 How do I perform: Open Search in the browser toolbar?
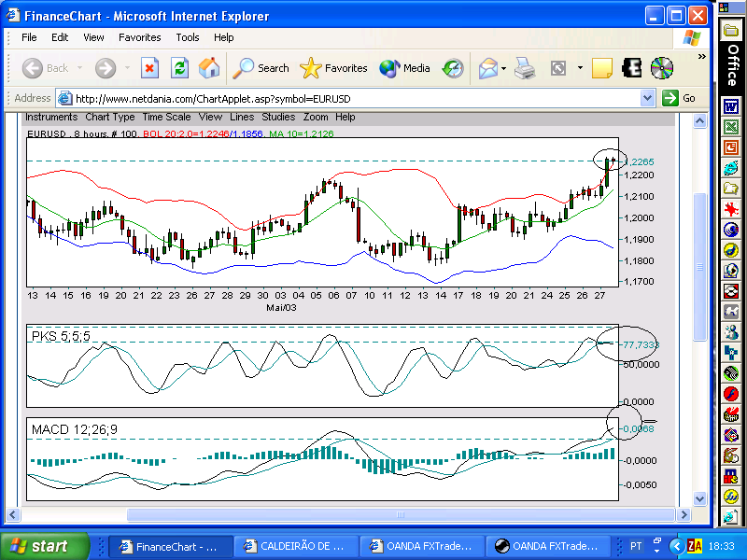[261, 68]
